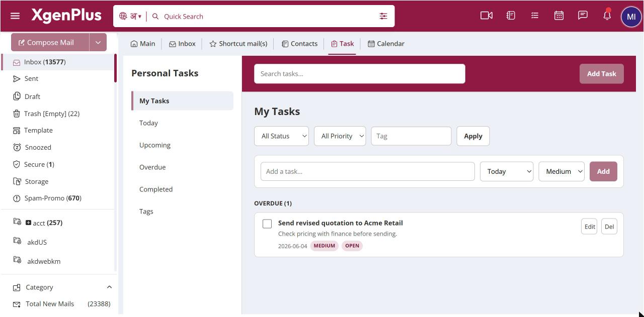Open the Storage folder

pos(36,181)
